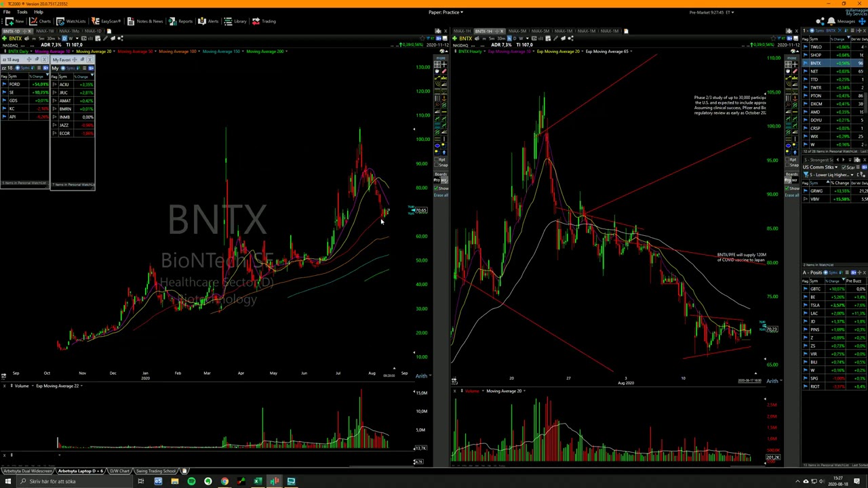Open the File menu

point(6,12)
